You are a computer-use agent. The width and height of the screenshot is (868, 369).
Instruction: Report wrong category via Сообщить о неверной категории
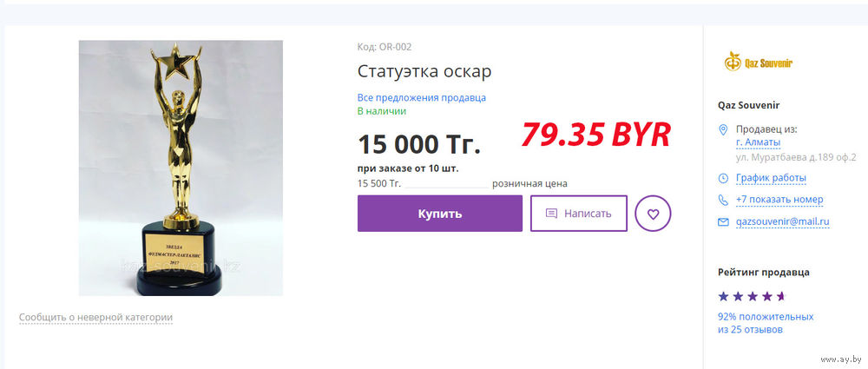click(95, 318)
